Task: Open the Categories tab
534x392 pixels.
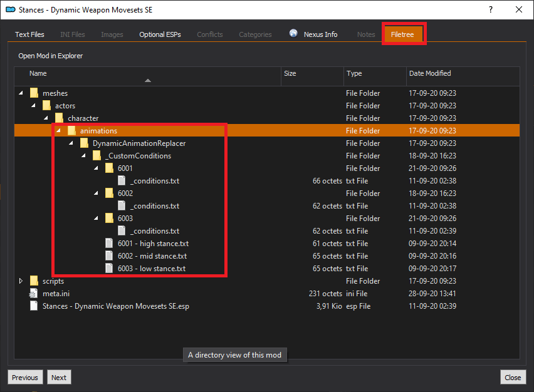Action: 256,34
